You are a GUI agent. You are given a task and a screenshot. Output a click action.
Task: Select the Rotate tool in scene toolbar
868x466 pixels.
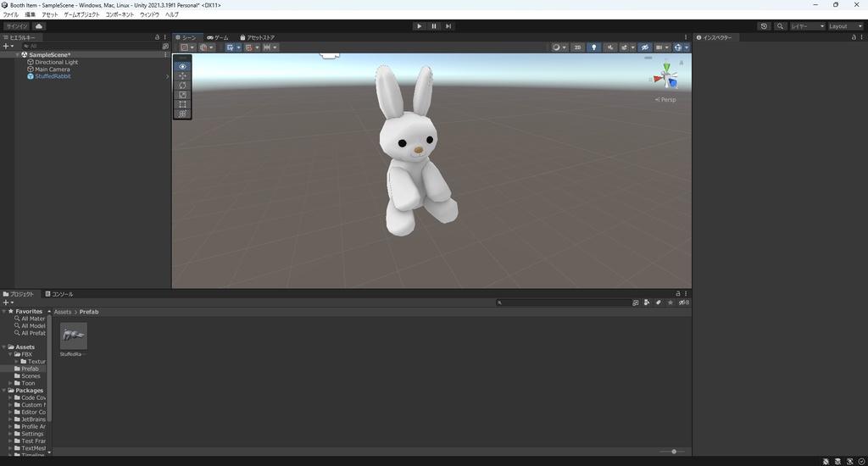182,86
